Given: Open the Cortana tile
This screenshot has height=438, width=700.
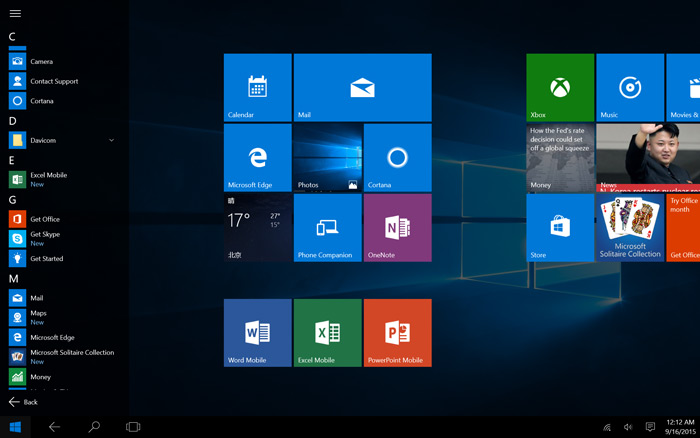Looking at the screenshot, I should click(397, 157).
